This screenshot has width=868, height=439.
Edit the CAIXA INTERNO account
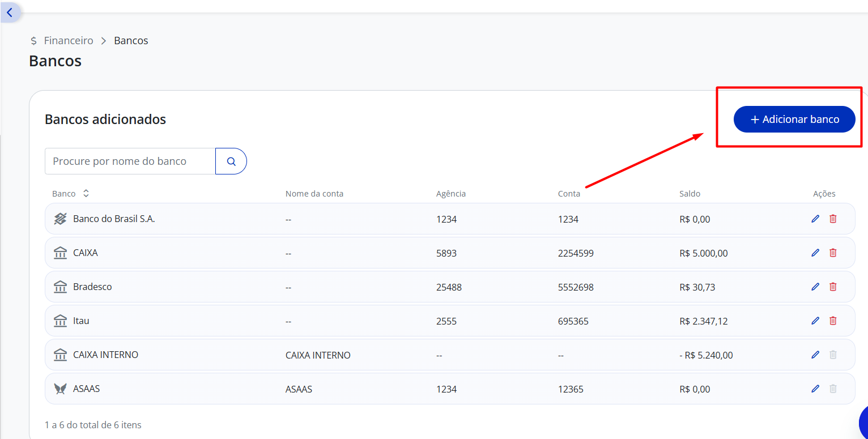pyautogui.click(x=815, y=355)
